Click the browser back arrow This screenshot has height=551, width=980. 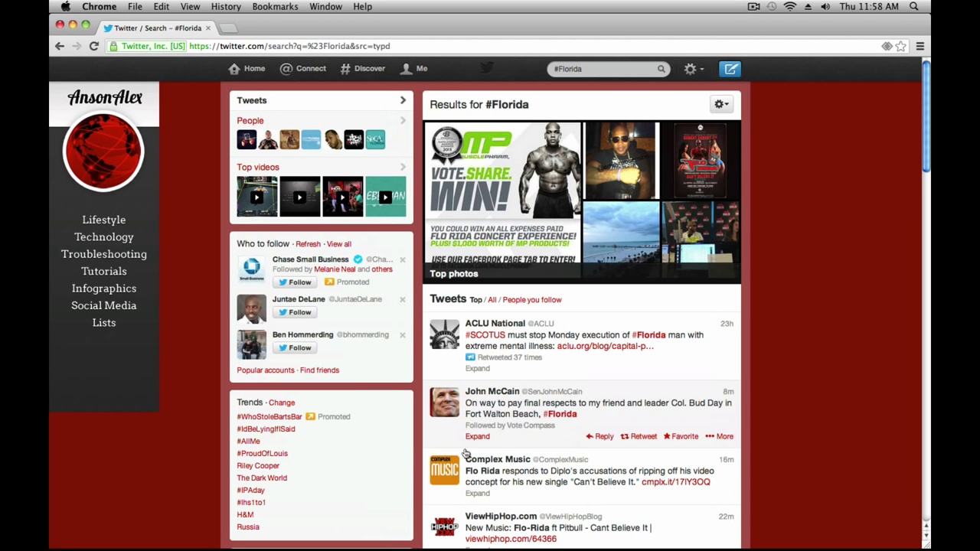coord(60,46)
